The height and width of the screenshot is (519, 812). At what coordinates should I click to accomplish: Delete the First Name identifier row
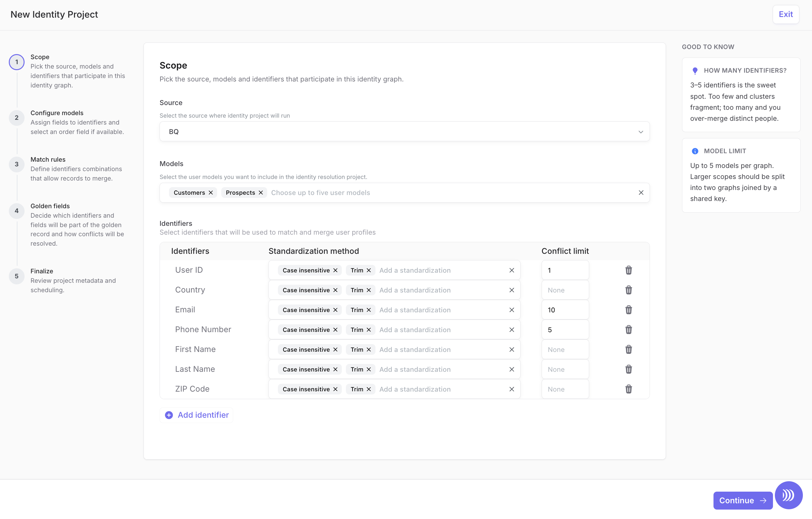click(629, 349)
